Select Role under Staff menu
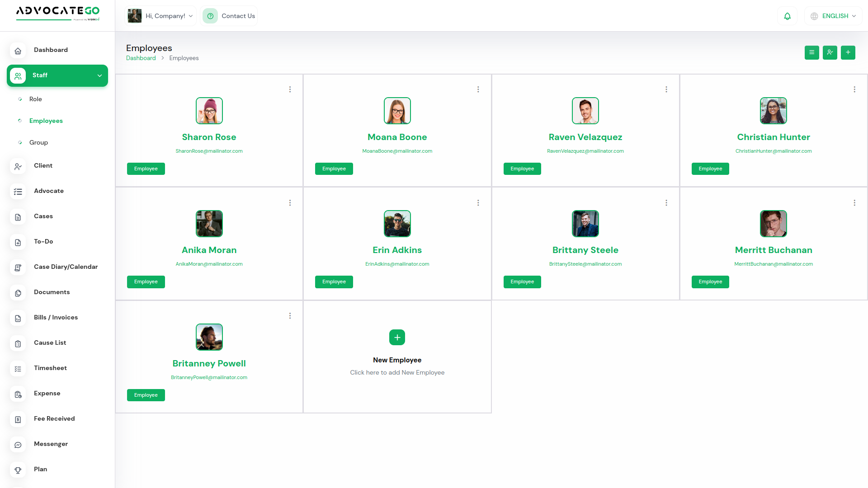Viewport: 868px width, 488px height. (36, 99)
